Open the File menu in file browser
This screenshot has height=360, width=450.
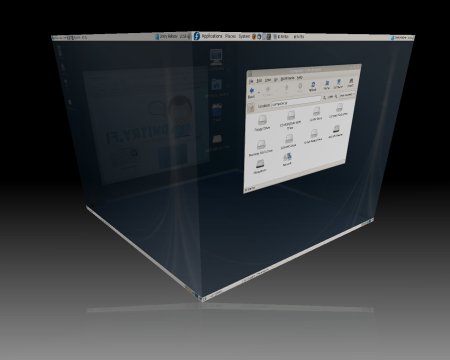click(x=251, y=81)
